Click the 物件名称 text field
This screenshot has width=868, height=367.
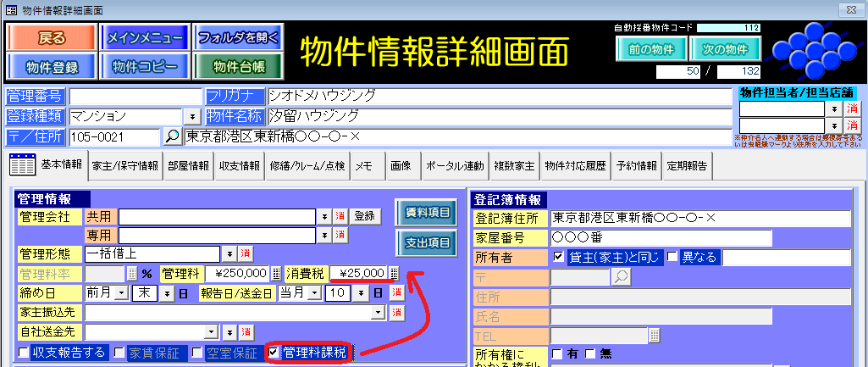coord(498,116)
